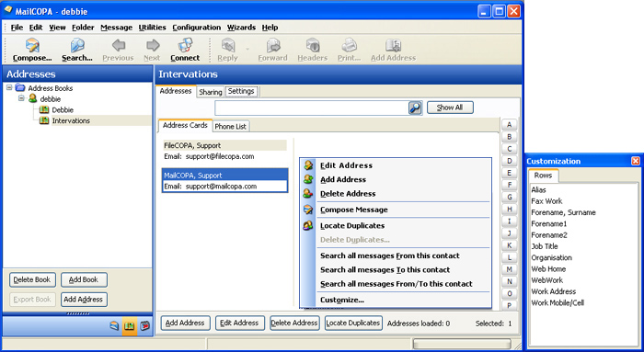Jump to letter A in index

point(510,125)
